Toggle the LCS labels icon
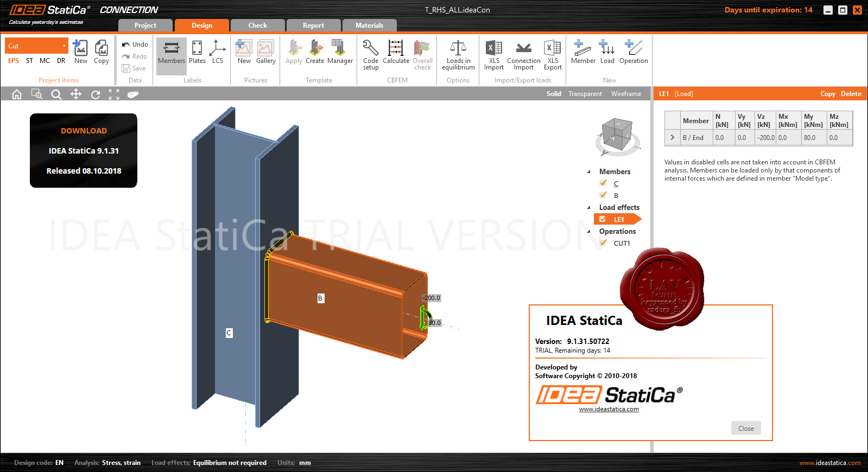Screen dimensions: 868x472 [x=218, y=52]
